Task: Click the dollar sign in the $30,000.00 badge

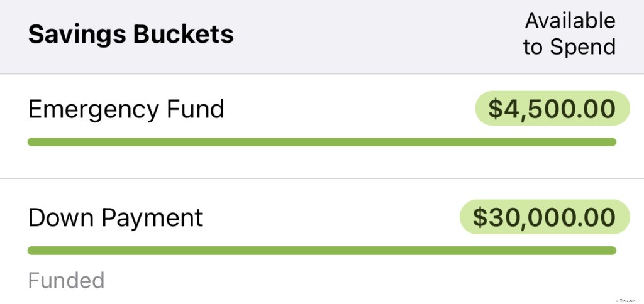Action: pyautogui.click(x=480, y=217)
